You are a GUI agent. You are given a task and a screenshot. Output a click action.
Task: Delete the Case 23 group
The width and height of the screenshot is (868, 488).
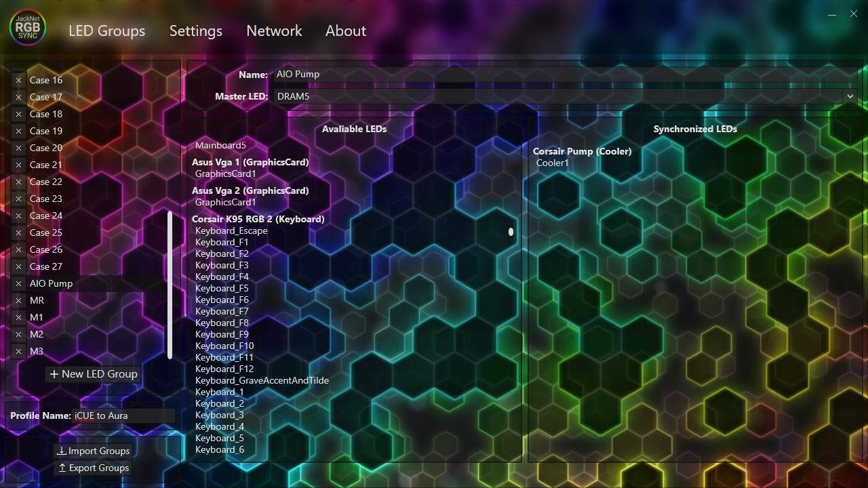(x=18, y=199)
